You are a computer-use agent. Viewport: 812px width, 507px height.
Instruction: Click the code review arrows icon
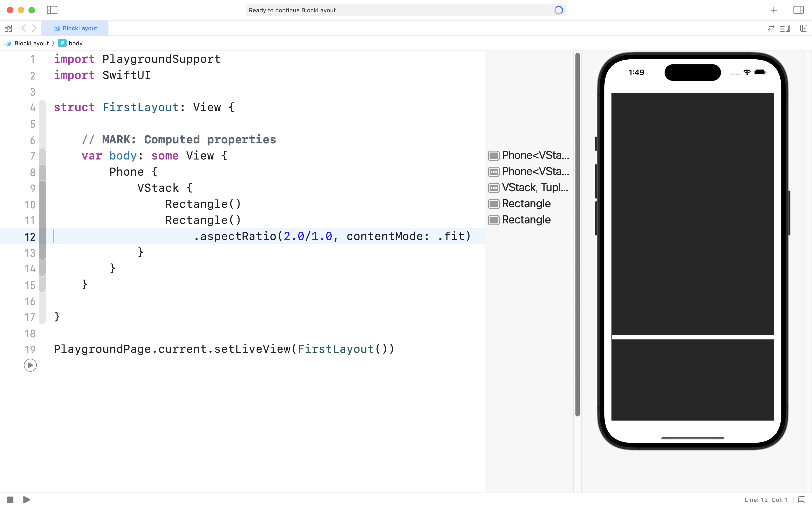[771, 28]
